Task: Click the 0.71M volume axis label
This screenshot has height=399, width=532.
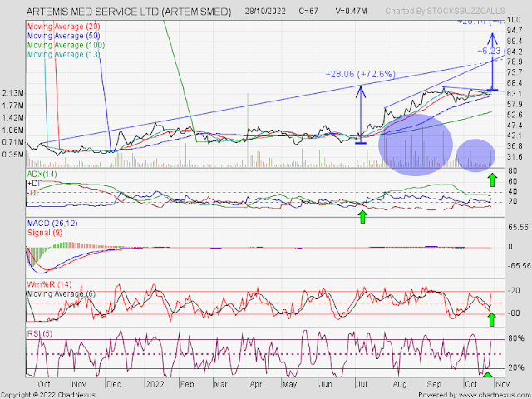Action: coord(13,142)
